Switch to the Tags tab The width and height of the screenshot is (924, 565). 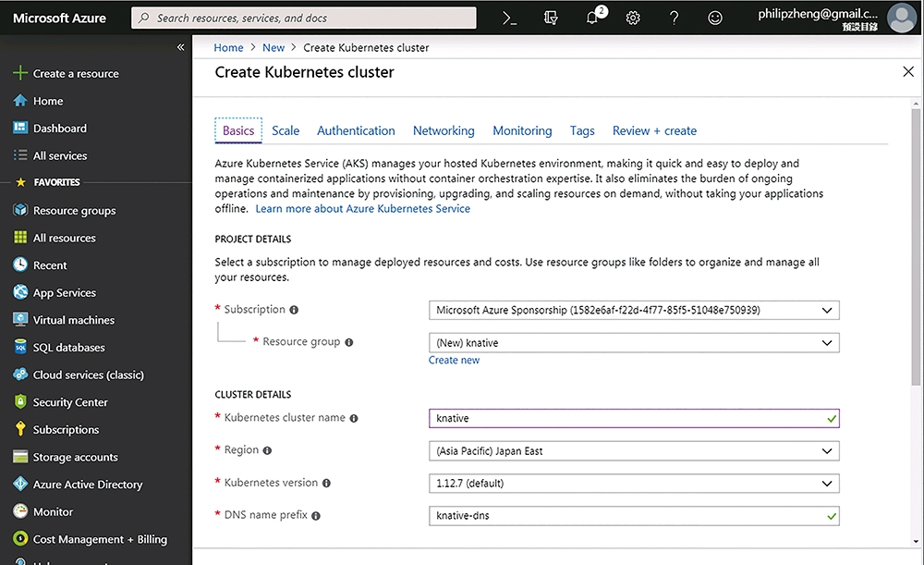(582, 130)
